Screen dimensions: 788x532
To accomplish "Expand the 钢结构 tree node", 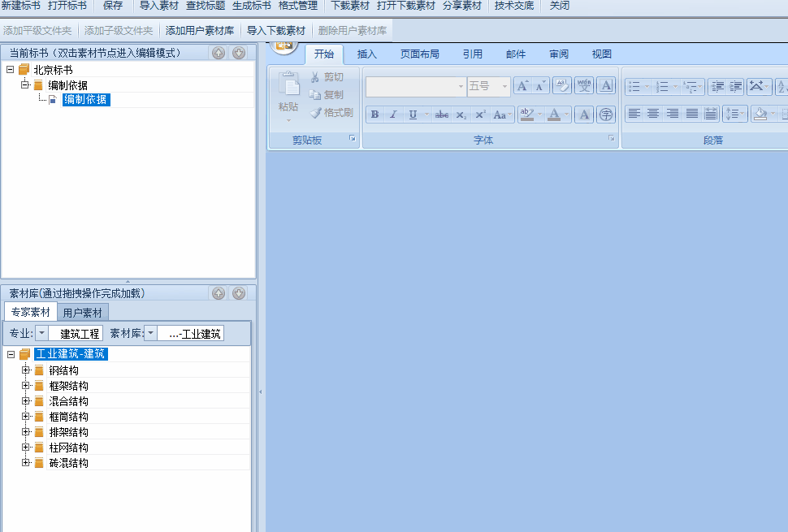I will (26, 370).
